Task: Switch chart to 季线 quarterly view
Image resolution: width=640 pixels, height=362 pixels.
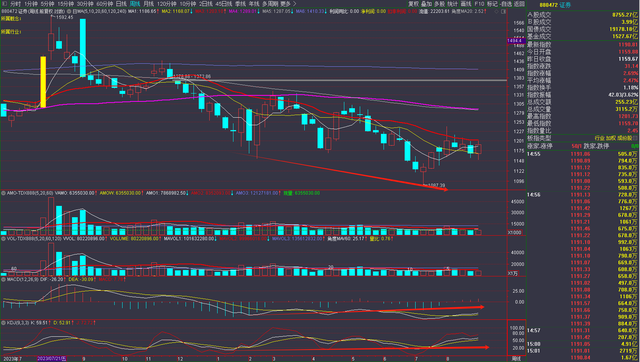Action: 240,4
